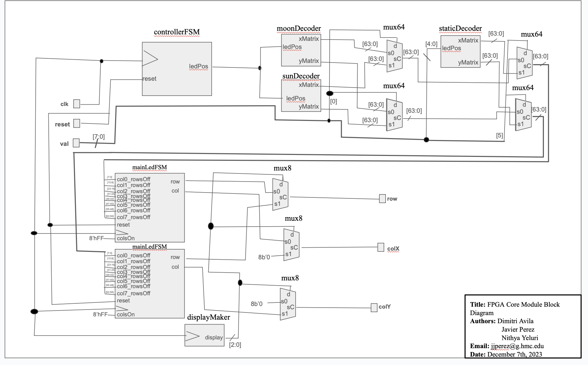Click ledPos input in the staticDecoder block
Image resolution: width=588 pixels, height=365 pixels.
(451, 48)
